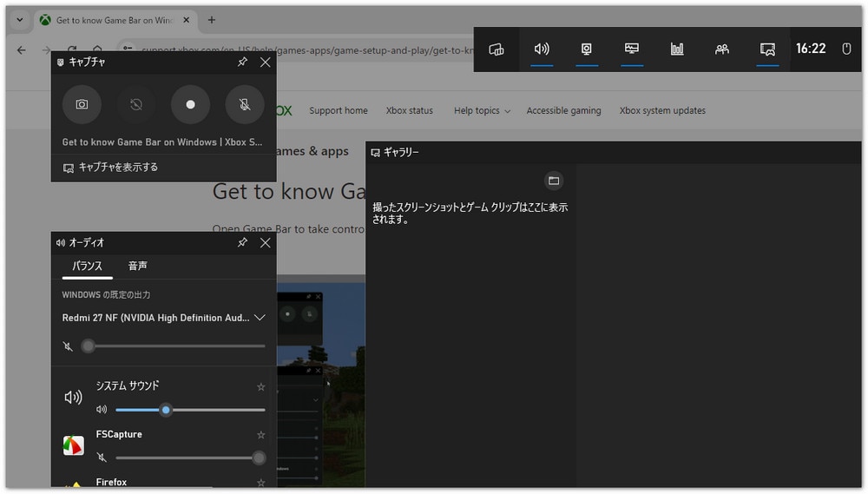The height and width of the screenshot is (494, 868).
Task: Close the オーディオ widget
Action: point(265,242)
